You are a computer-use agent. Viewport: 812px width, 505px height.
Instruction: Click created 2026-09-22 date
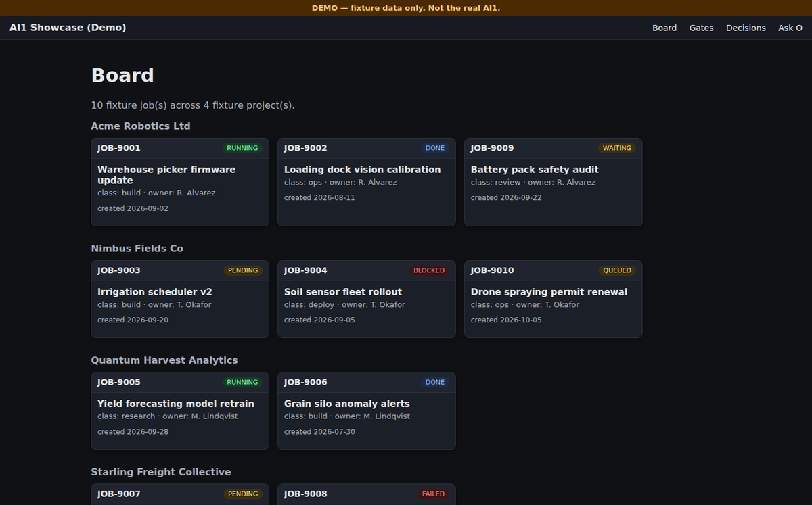tap(506, 197)
